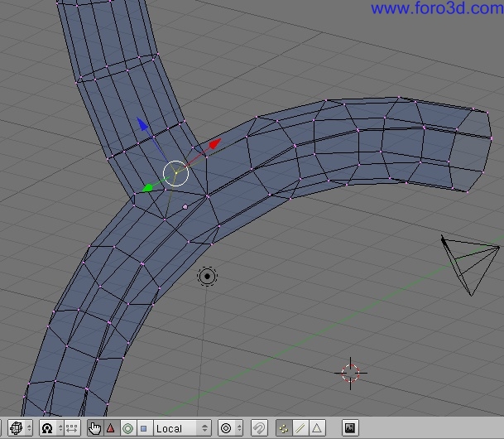Screen dimensions: 504x439
Task: Open the Local transform orientation dropdown
Action: point(182,428)
